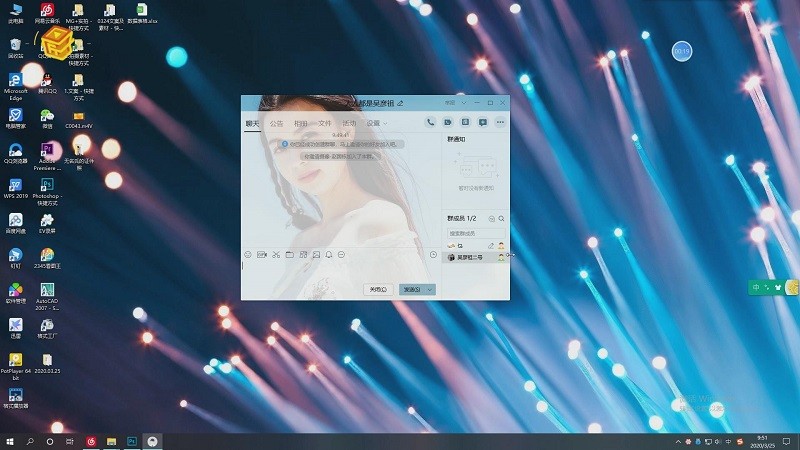Open the send button dropdown arrow

pos(430,289)
